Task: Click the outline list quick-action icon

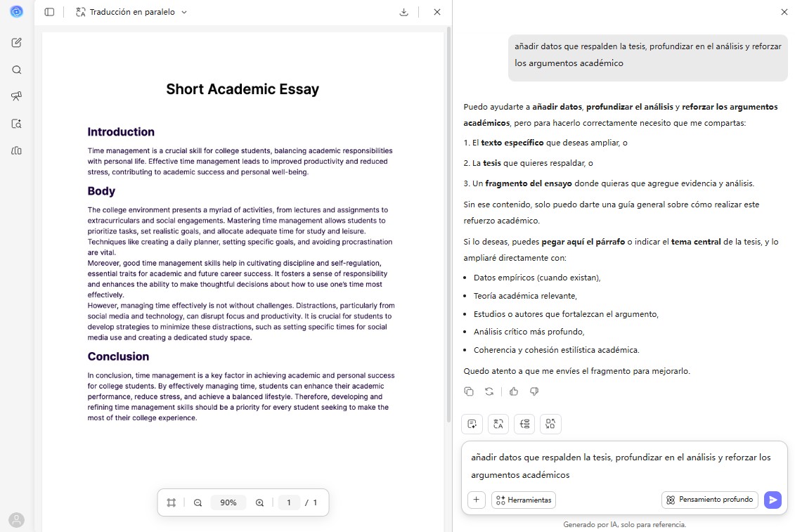Action: [524, 424]
